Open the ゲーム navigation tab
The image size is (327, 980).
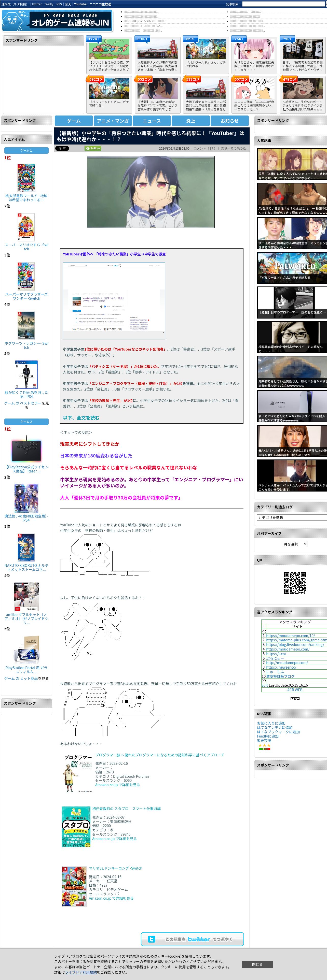(x=74, y=121)
